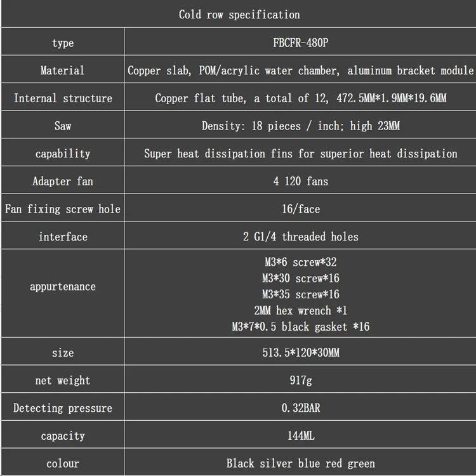
Task: Click the 'Cold row specification' title
Action: point(239,15)
